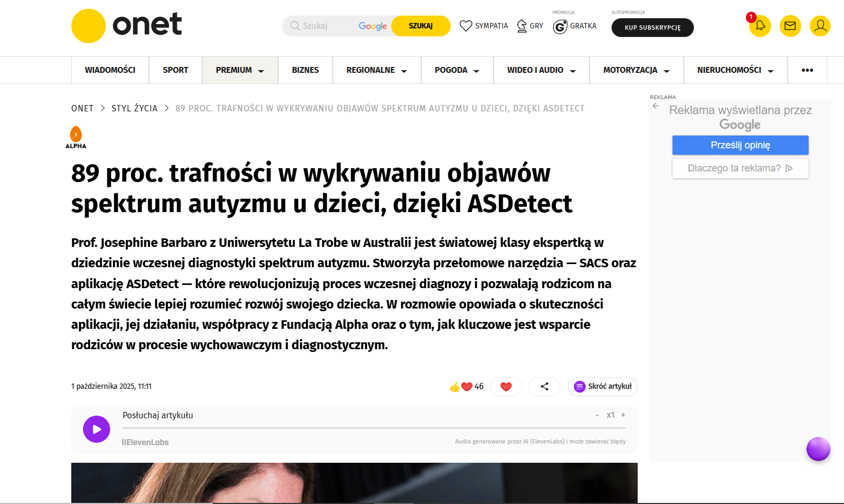Click the share icon button
Image resolution: width=844 pixels, height=504 pixels.
point(544,386)
